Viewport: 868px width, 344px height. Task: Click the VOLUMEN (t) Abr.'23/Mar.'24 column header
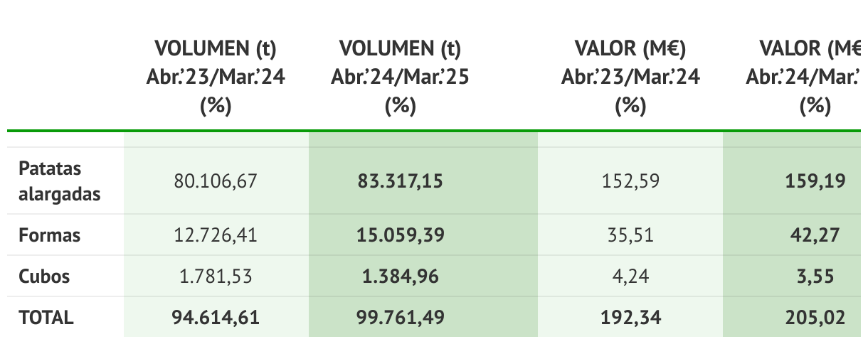tap(216, 77)
